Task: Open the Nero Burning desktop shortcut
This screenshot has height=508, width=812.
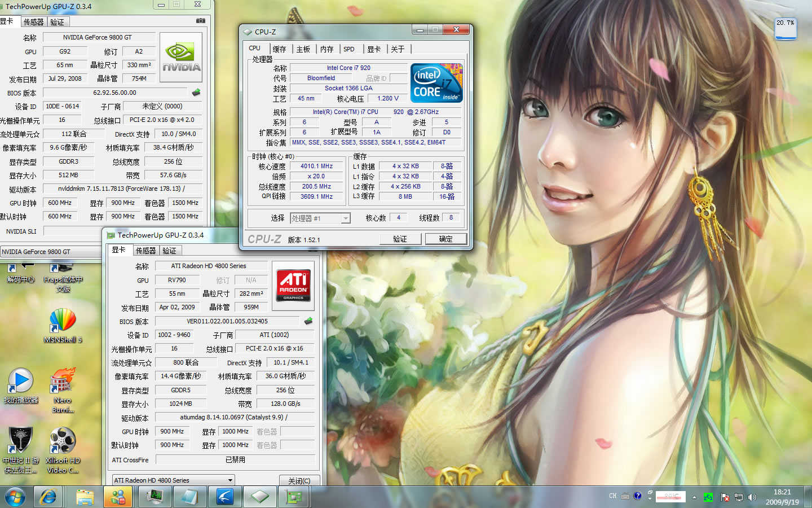Action: [x=63, y=390]
